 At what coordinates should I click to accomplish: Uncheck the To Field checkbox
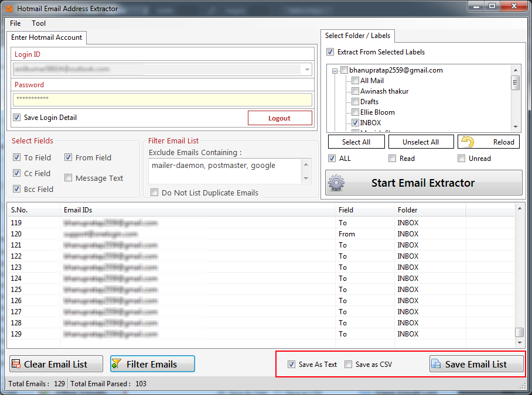pyautogui.click(x=16, y=157)
